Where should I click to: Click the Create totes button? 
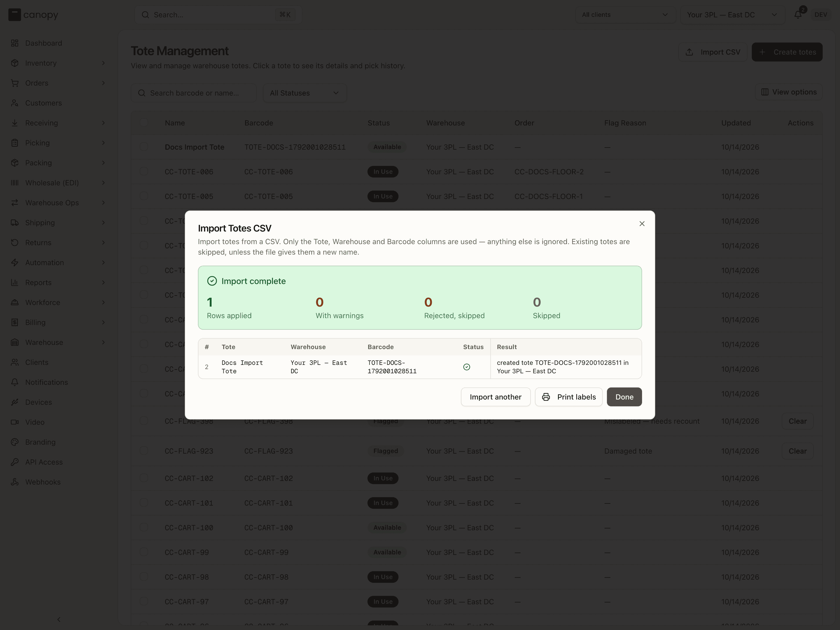click(787, 52)
